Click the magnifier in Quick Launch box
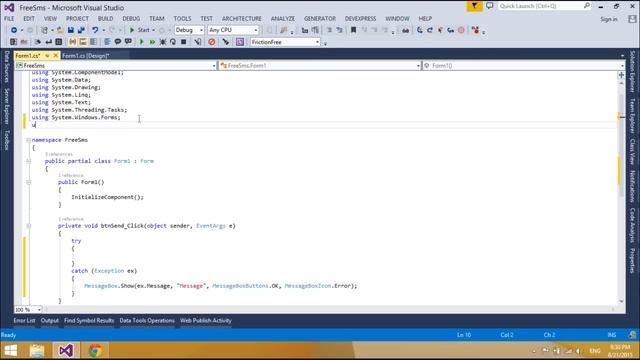Screen dimensions: 640x360 (x=587, y=6)
